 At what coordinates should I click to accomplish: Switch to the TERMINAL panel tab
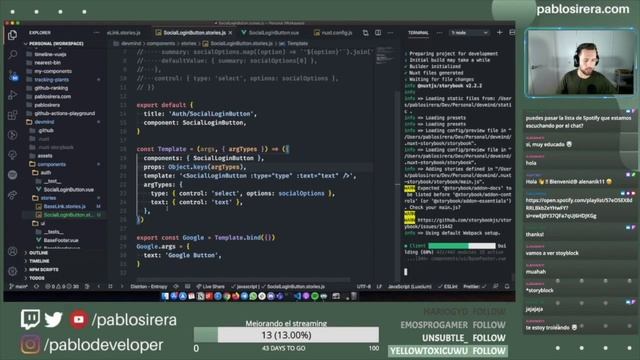coord(418,33)
